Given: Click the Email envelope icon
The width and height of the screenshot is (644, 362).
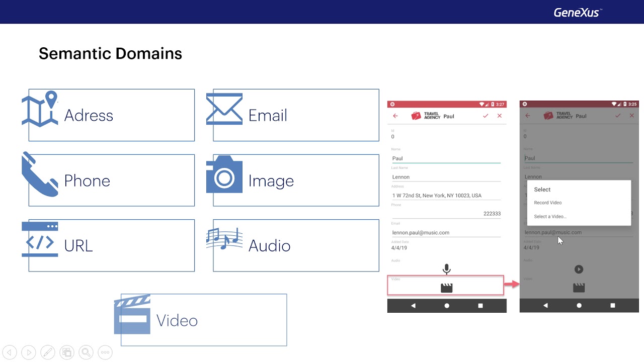Looking at the screenshot, I should 224,109.
